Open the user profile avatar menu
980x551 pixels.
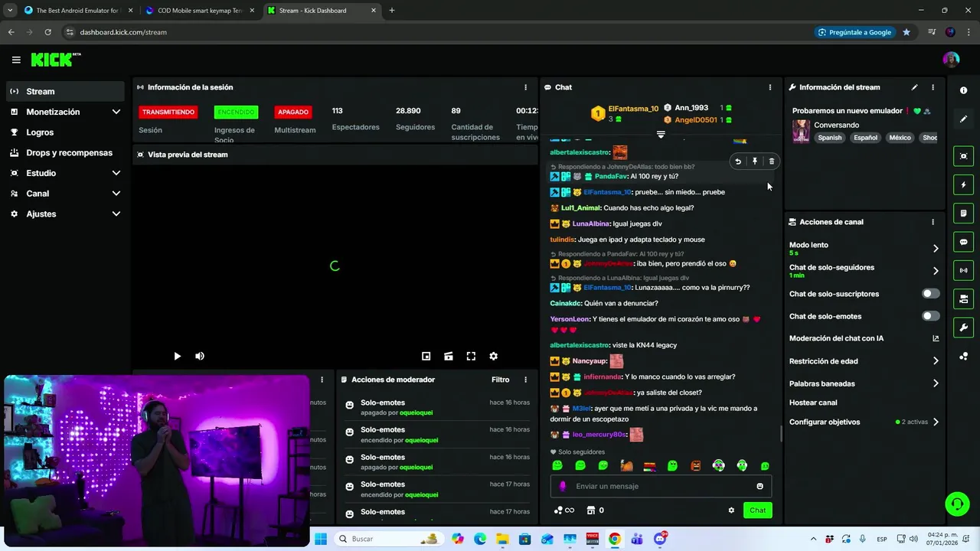(x=951, y=60)
